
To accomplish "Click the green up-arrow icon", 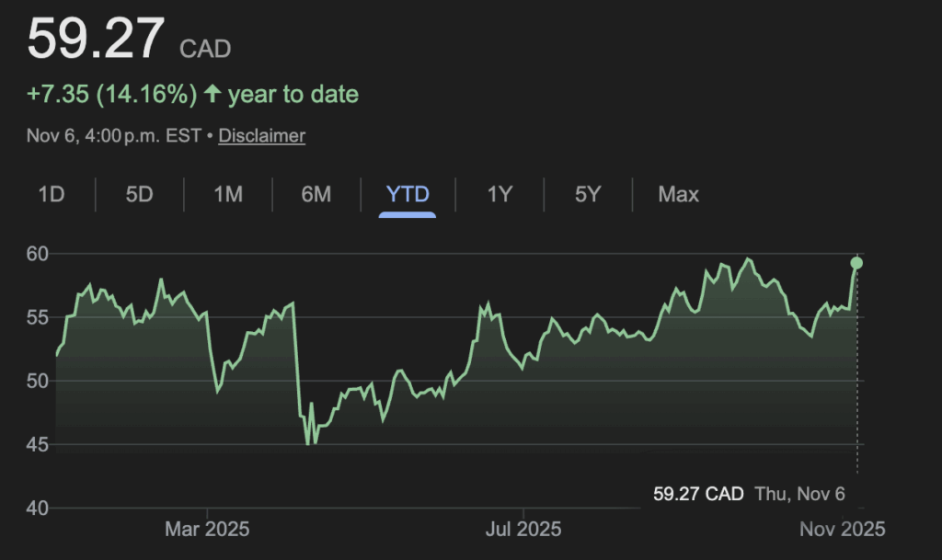I will point(213,94).
